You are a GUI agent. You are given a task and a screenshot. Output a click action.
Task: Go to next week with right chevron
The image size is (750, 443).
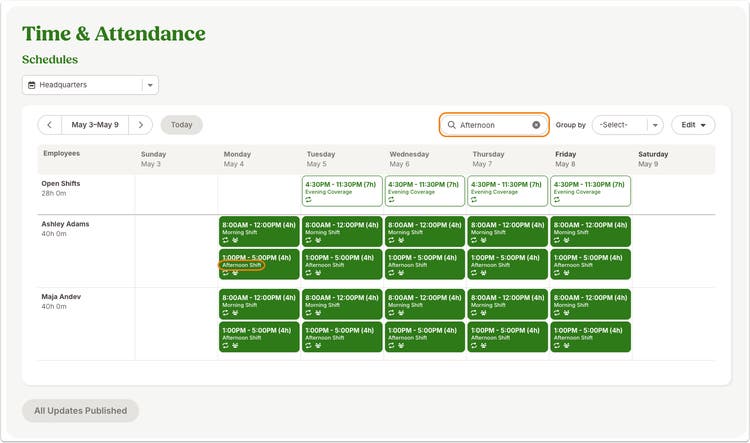pyautogui.click(x=141, y=125)
